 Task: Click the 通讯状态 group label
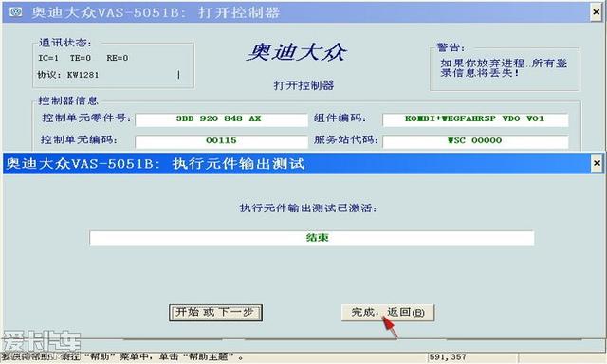[x=65, y=43]
